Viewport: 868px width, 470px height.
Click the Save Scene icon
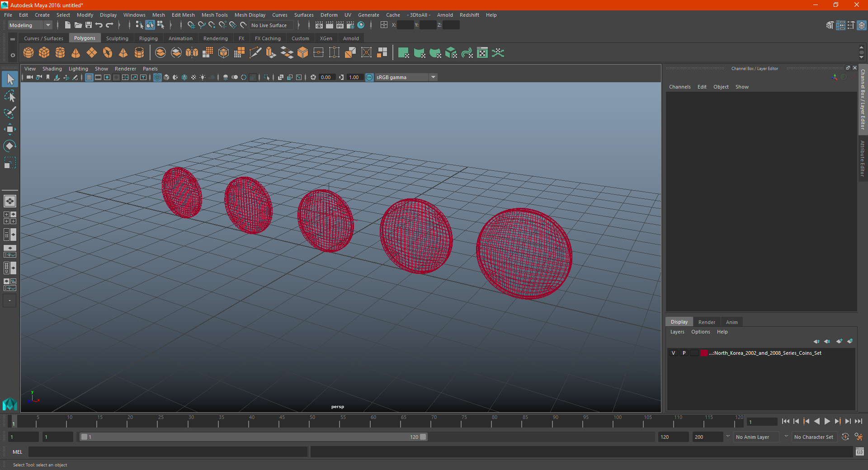(x=89, y=25)
